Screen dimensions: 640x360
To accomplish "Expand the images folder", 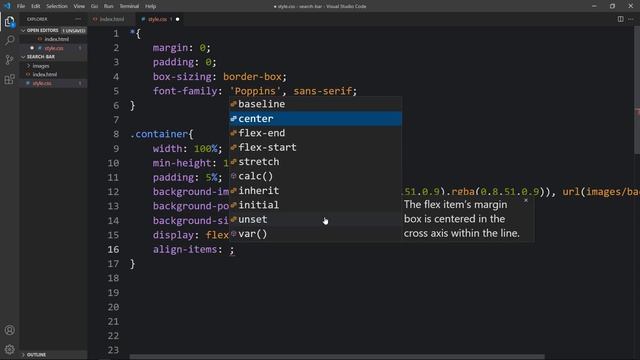I will (53, 66).
